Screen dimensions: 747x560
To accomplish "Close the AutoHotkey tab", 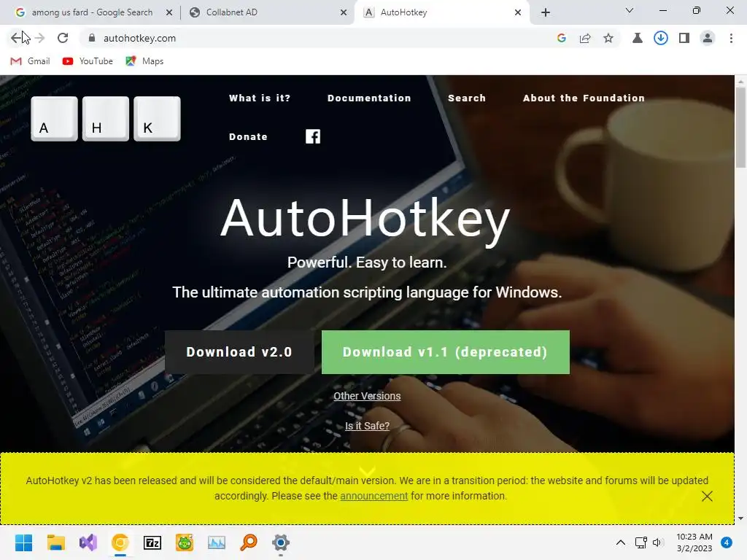I will tap(518, 12).
